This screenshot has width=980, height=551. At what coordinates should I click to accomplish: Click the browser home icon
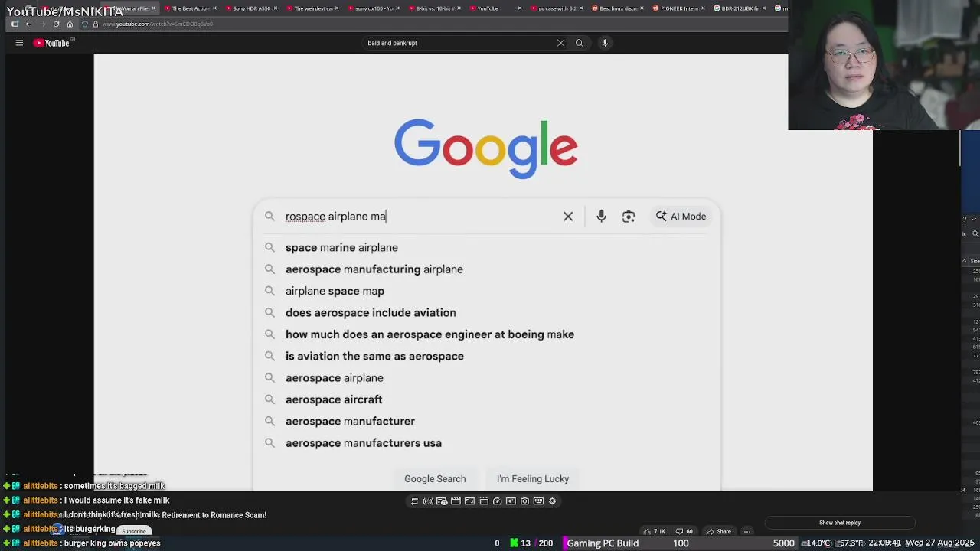coord(70,24)
